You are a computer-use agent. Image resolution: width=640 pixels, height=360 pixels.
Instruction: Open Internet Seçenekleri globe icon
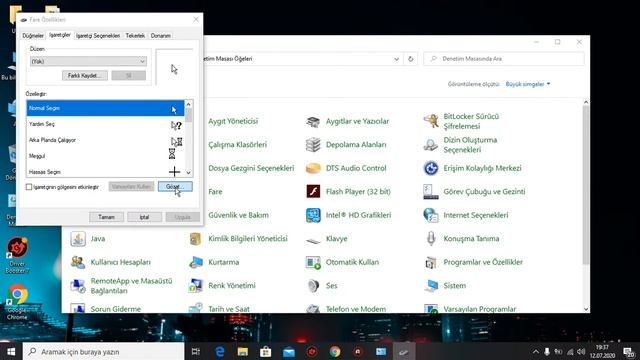431,215
